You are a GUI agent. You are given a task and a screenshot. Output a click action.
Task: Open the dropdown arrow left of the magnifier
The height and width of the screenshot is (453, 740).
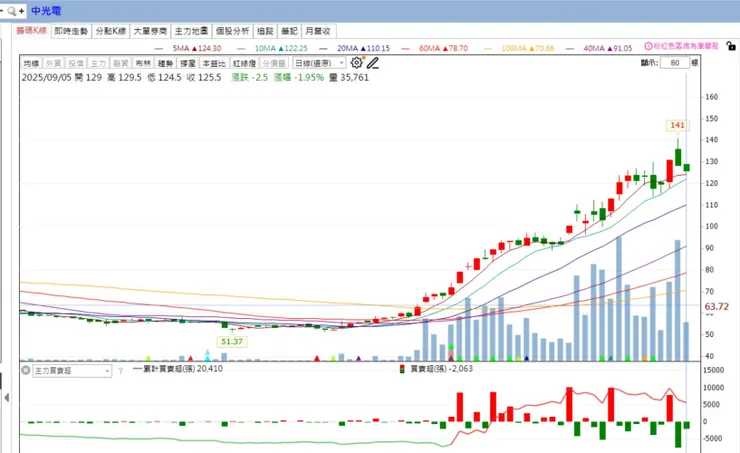(x=2, y=10)
